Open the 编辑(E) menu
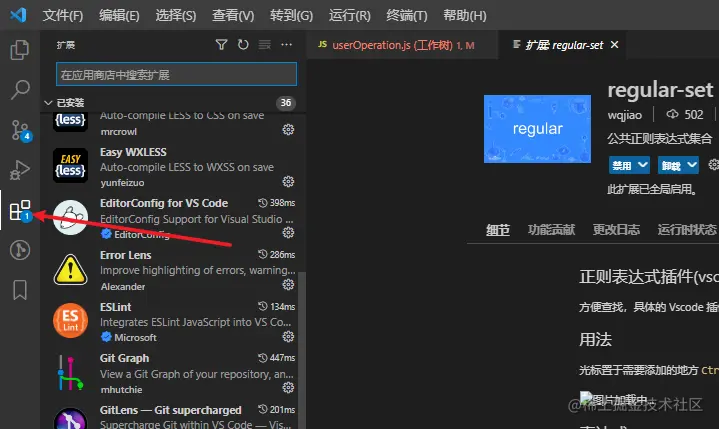Viewport: 719px width, 429px height. click(x=119, y=16)
